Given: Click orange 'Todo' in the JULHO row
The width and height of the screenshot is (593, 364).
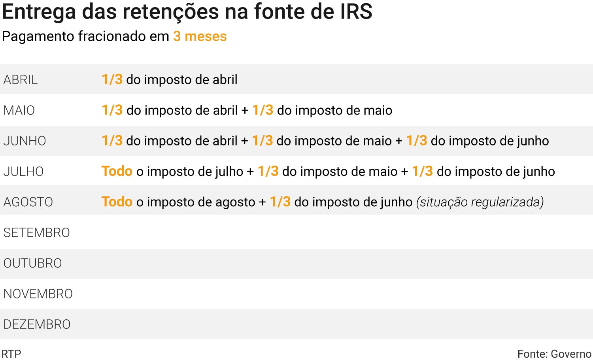Looking at the screenshot, I should click(x=117, y=171).
